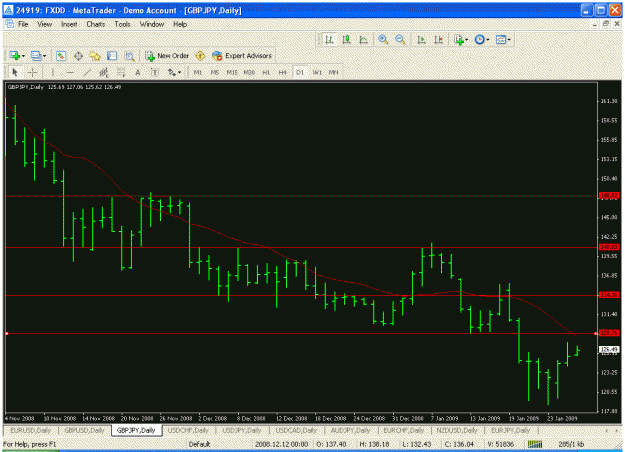Switch to M1 timeframe
This screenshot has height=452, width=625.
[x=198, y=73]
